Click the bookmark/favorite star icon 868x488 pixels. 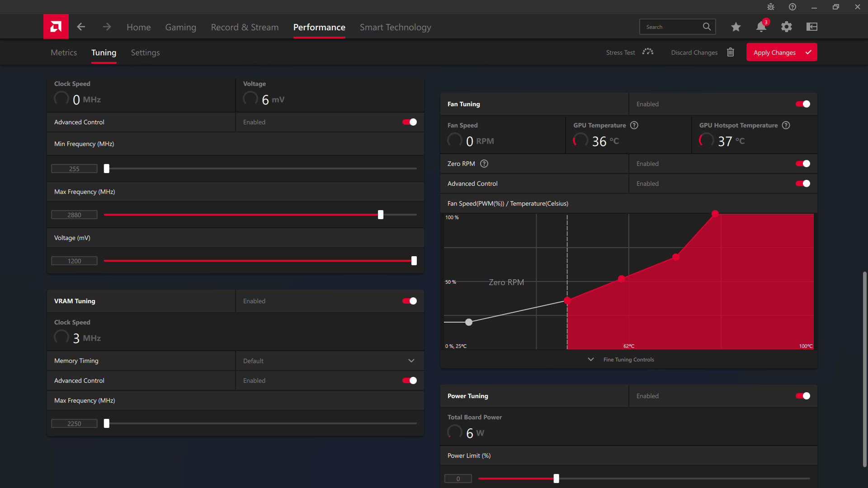coord(735,27)
